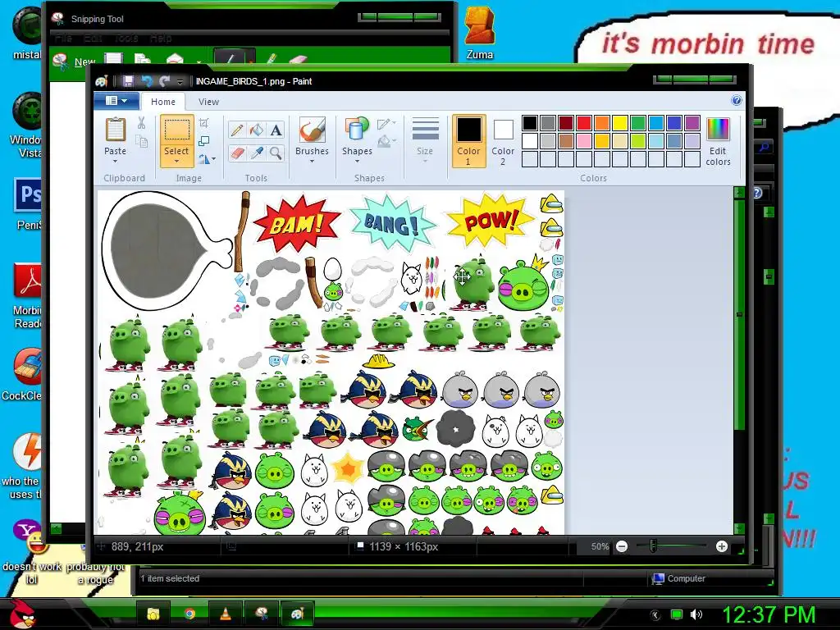840x630 pixels.
Task: Open Paint's blue file menu button
Action: 116,101
